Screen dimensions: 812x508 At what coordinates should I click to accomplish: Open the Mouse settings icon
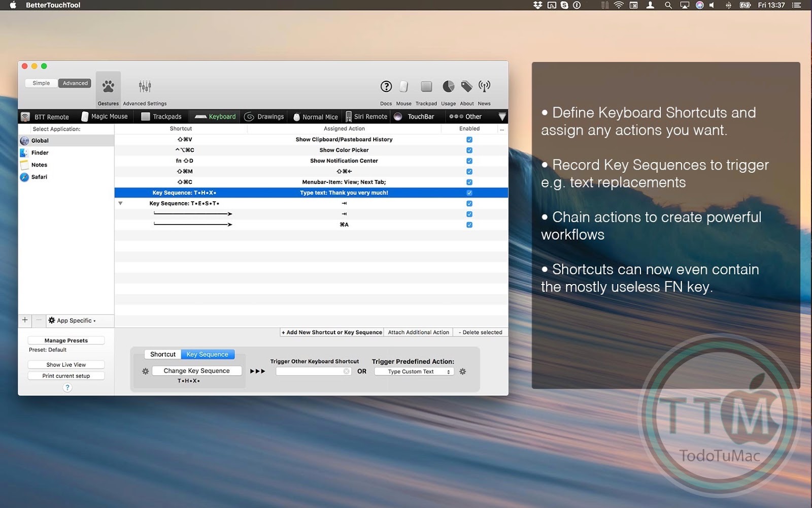[x=404, y=86]
